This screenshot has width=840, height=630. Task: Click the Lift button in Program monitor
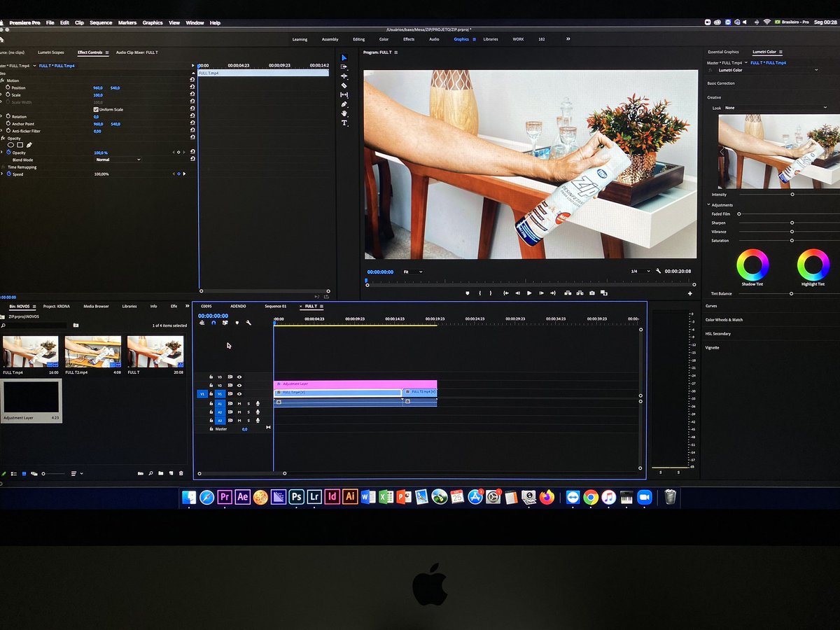point(568,293)
